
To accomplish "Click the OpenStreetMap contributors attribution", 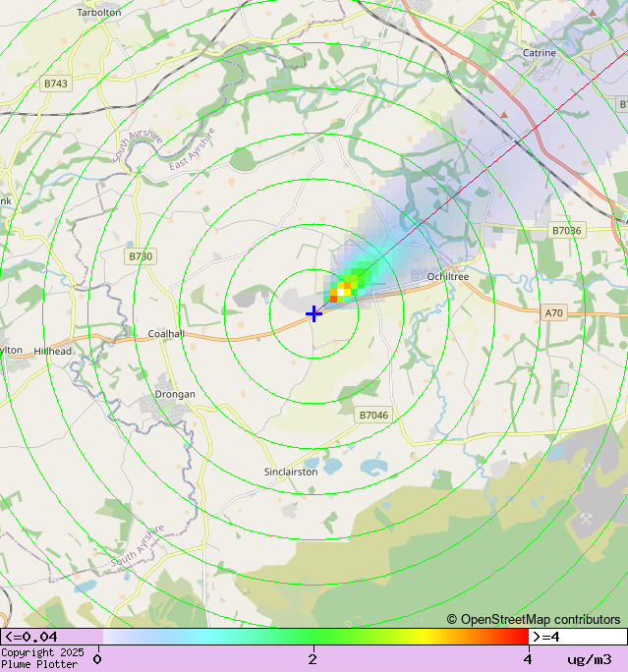I will tap(534, 619).
